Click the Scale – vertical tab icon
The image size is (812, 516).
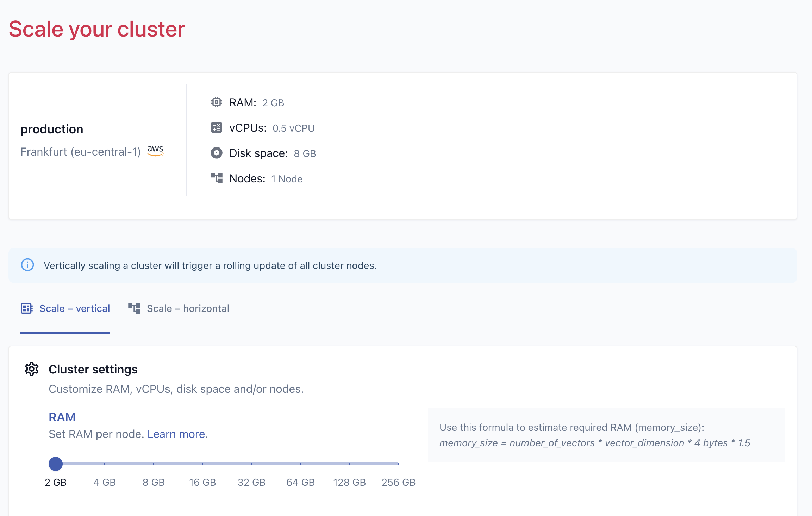point(27,308)
